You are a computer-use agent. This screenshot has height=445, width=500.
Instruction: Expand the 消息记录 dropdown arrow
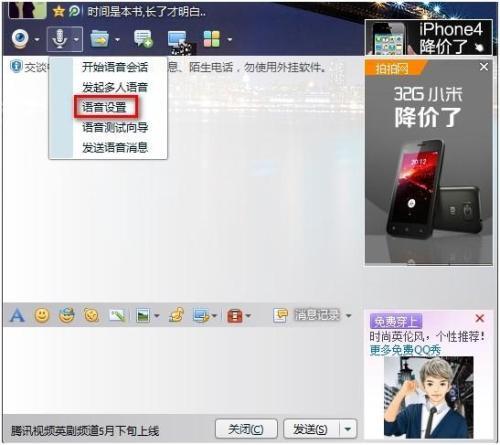point(349,315)
